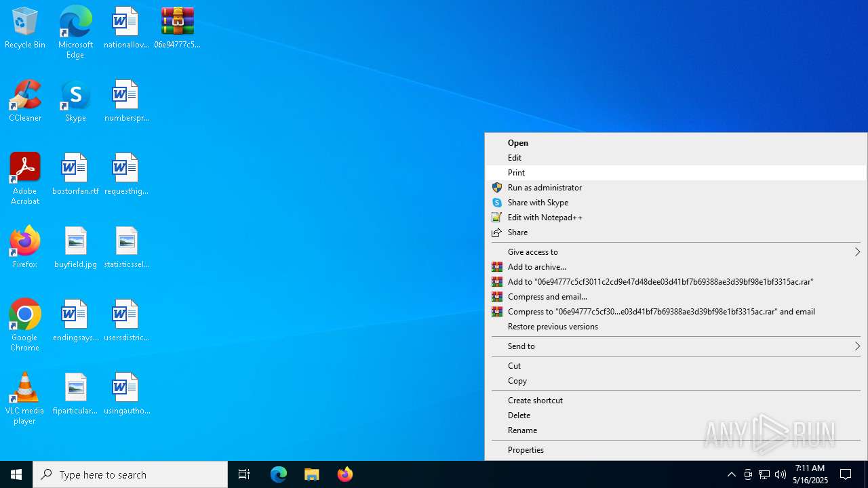
Task: Open the Windows Start menu
Action: pos(16,474)
